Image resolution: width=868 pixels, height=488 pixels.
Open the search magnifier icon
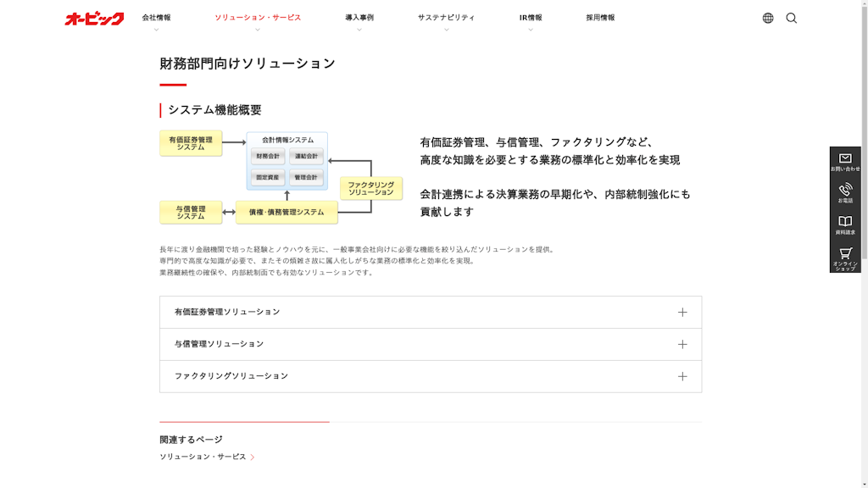coord(792,16)
